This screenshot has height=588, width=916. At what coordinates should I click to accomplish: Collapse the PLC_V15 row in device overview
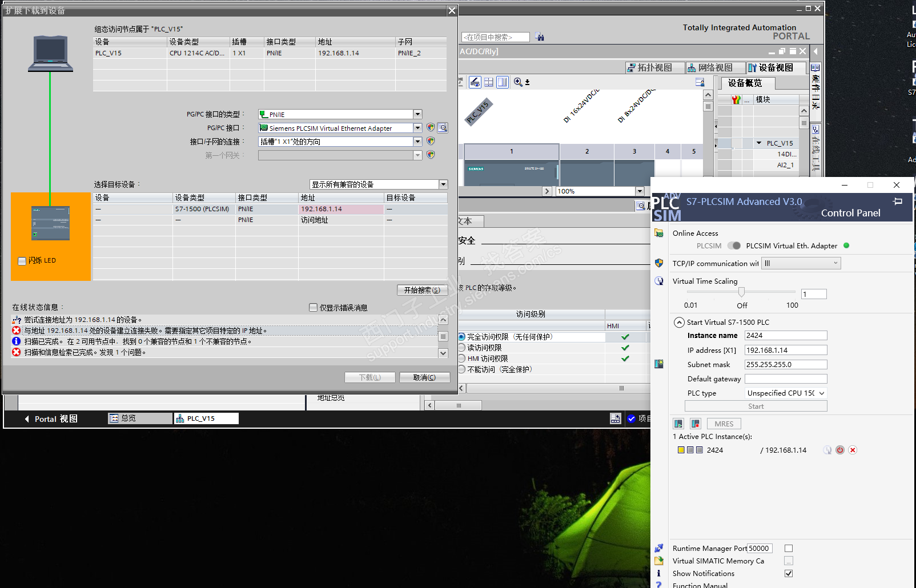tap(759, 143)
